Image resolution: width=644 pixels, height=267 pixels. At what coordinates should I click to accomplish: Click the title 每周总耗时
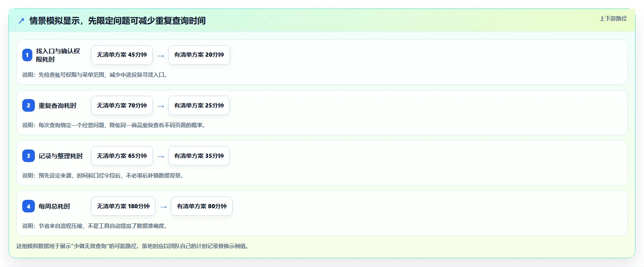[55, 207]
